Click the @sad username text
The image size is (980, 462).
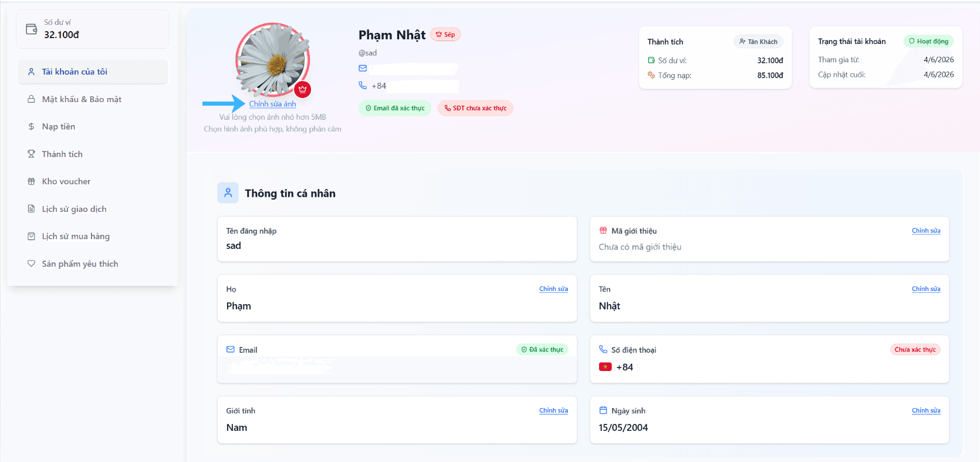(x=368, y=53)
